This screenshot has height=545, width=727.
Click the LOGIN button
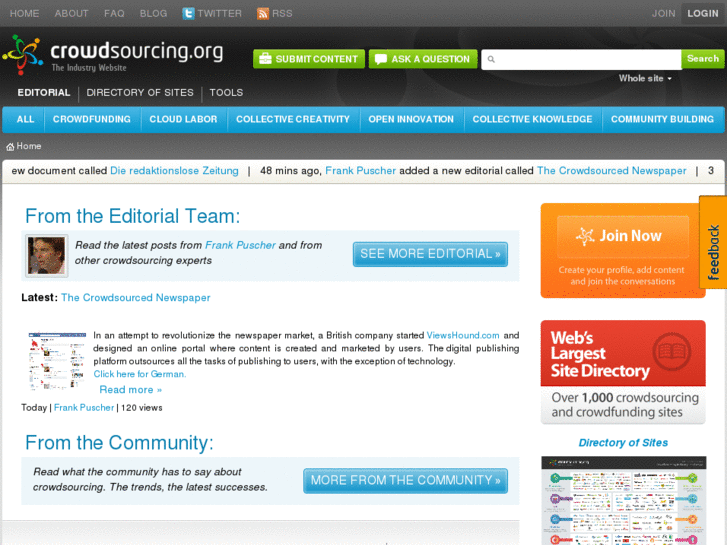(703, 13)
